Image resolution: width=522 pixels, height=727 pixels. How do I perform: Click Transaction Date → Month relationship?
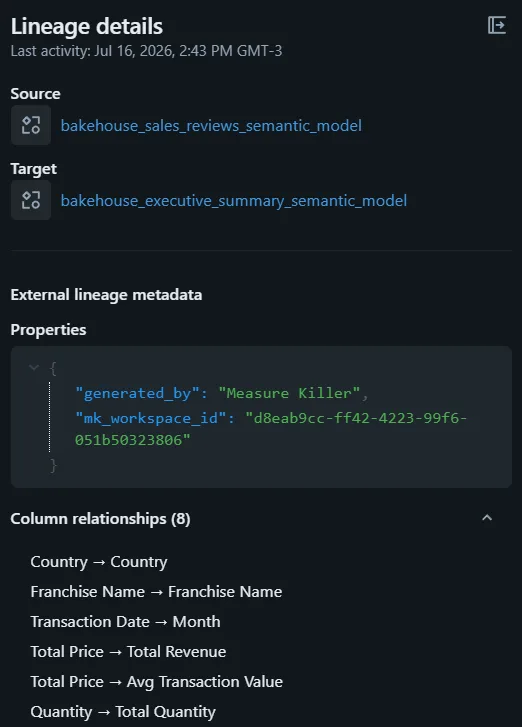tap(125, 622)
